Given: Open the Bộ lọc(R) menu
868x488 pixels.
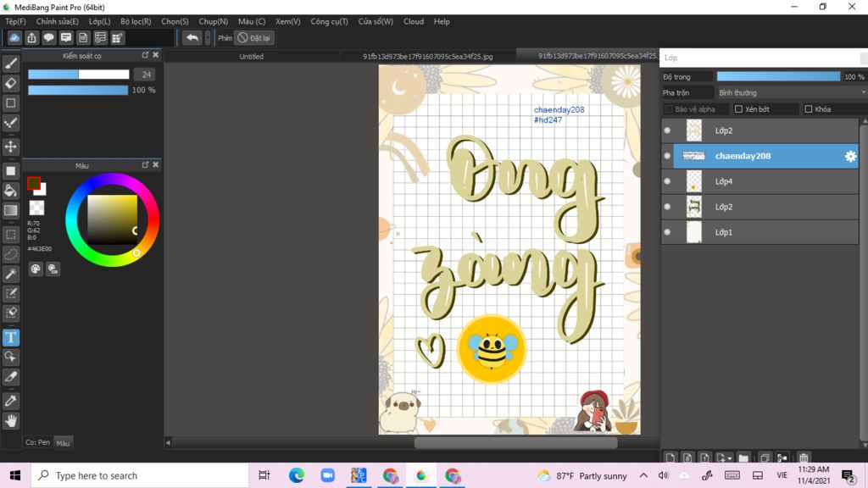Looking at the screenshot, I should tap(136, 21).
